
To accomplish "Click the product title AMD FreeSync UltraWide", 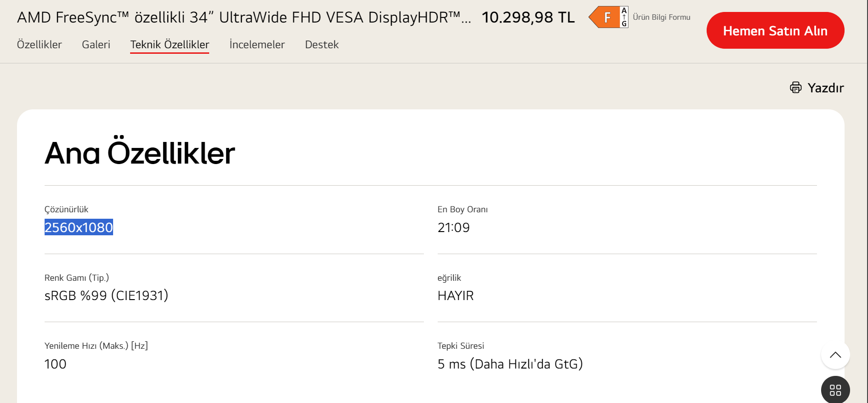I will (244, 17).
